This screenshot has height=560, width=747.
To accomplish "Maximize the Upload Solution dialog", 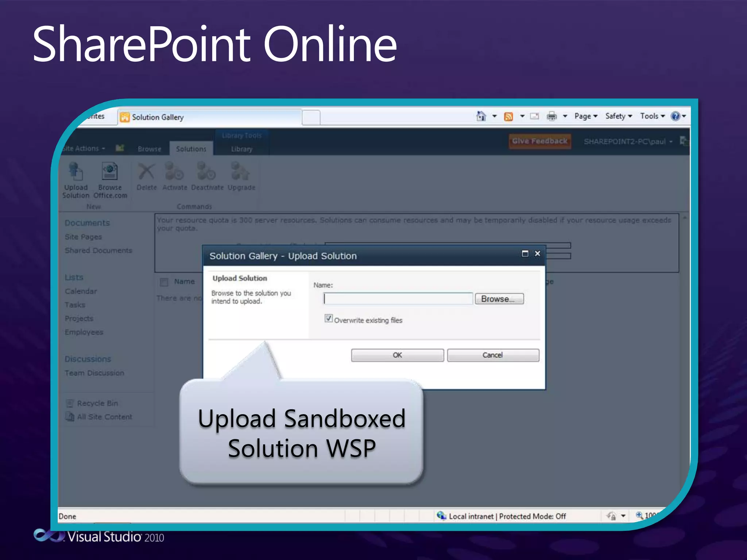I will click(525, 253).
